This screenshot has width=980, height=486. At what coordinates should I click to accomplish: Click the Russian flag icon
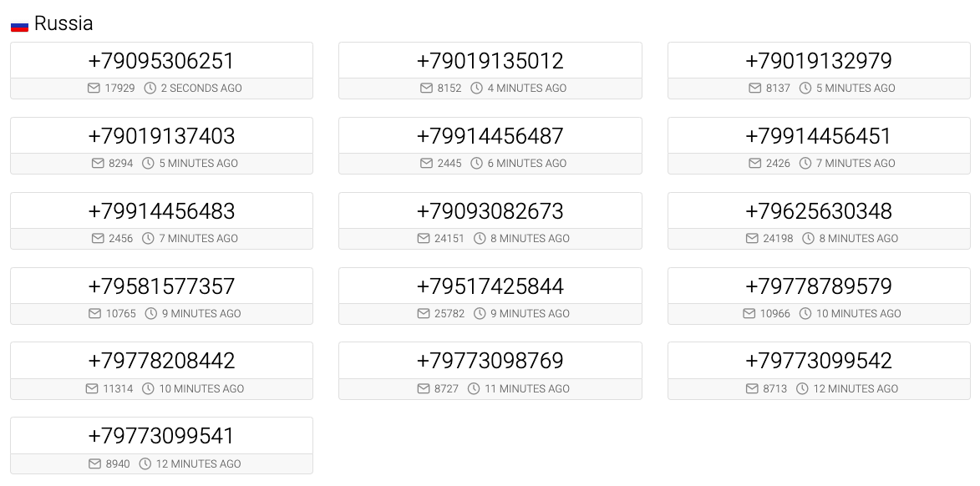pyautogui.click(x=19, y=25)
